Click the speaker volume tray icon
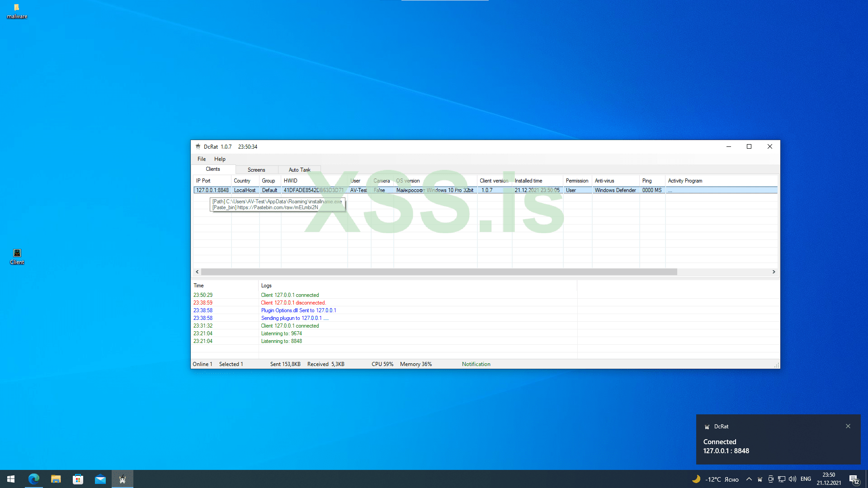 point(792,479)
